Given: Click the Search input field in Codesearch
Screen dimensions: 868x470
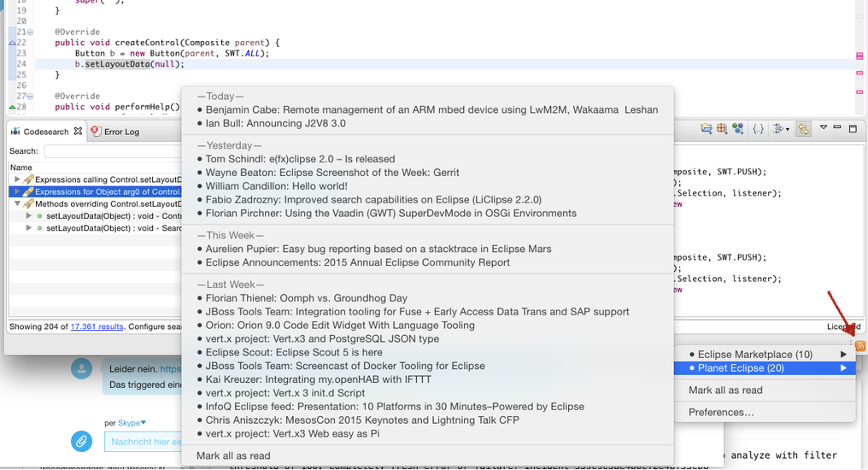Looking at the screenshot, I should (113, 151).
